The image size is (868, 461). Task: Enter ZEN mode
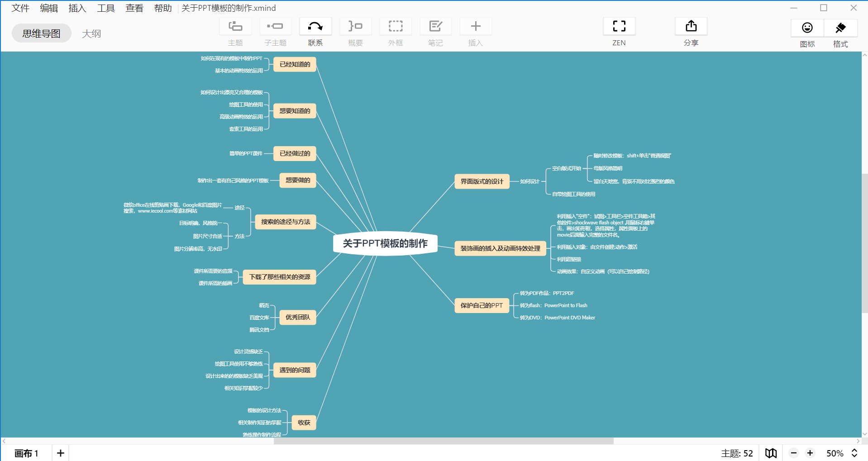tap(619, 27)
